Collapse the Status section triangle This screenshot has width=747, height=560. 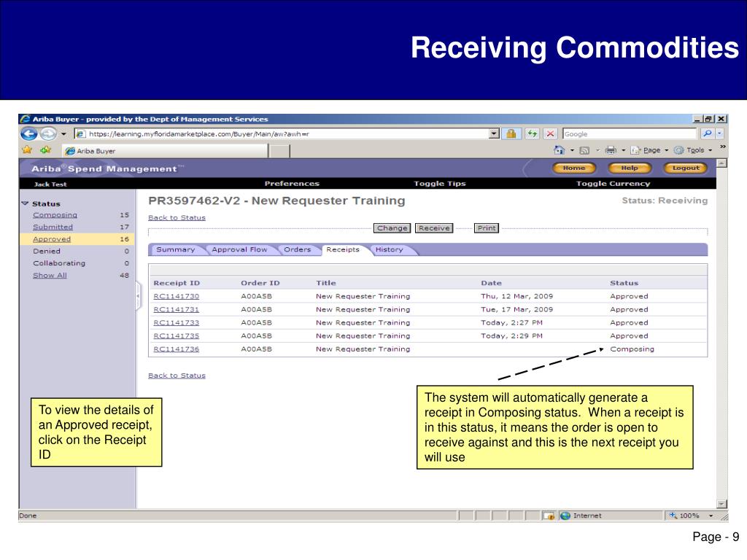point(26,203)
